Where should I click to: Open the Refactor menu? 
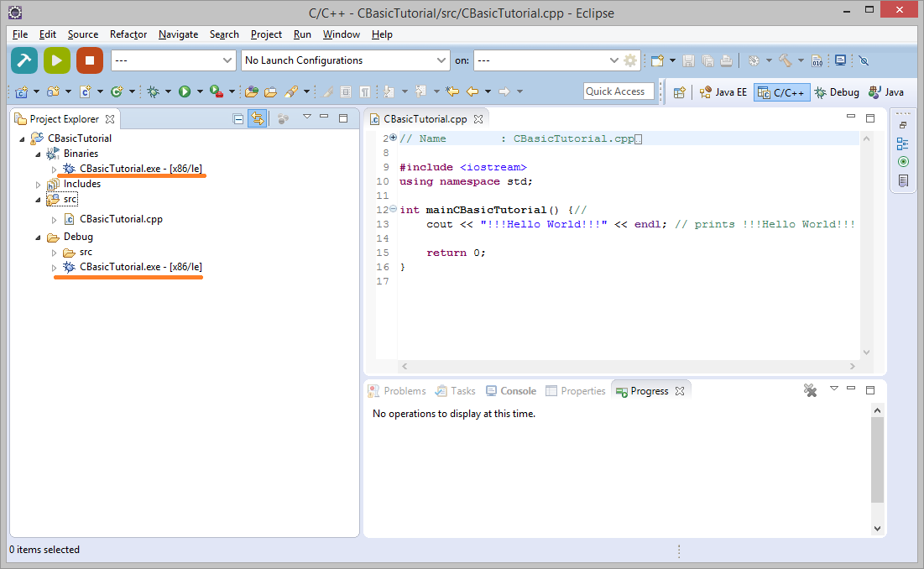click(x=128, y=34)
